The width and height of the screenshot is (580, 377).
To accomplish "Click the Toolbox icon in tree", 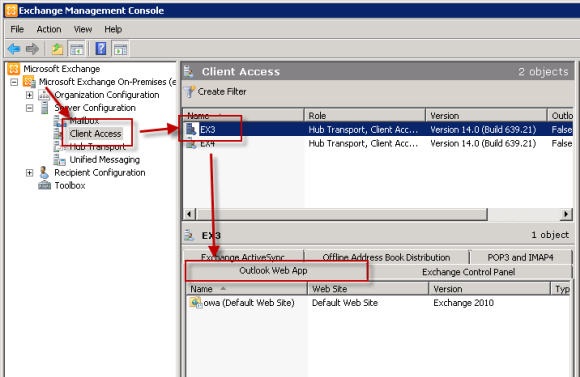I will [44, 185].
